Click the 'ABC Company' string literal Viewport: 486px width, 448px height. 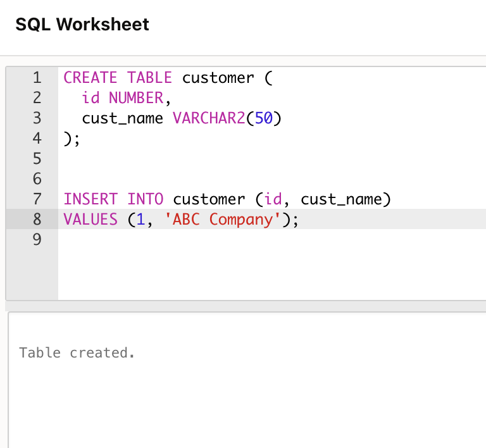[222, 220]
